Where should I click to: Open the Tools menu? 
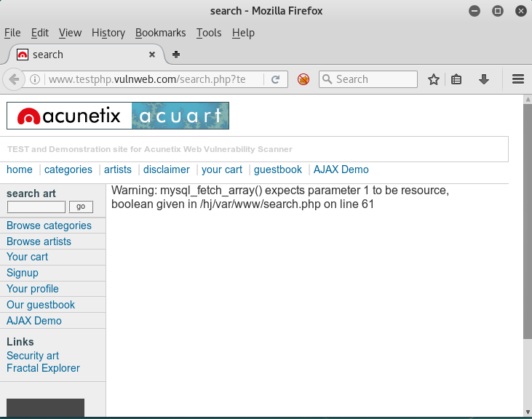[209, 33]
